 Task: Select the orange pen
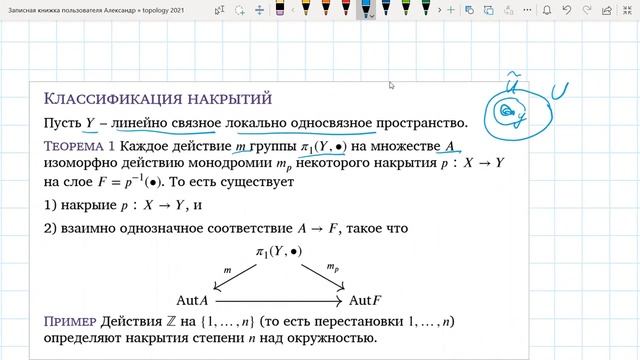326,8
